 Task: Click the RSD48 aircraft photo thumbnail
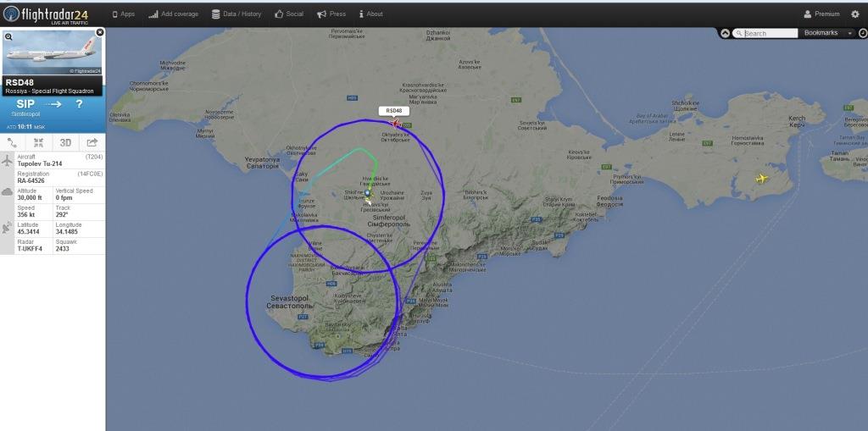[53, 52]
